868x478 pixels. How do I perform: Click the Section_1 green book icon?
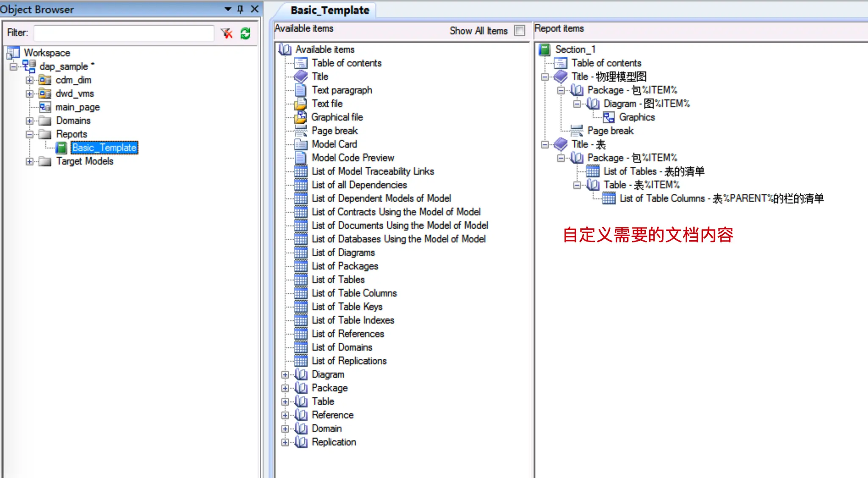coord(544,49)
